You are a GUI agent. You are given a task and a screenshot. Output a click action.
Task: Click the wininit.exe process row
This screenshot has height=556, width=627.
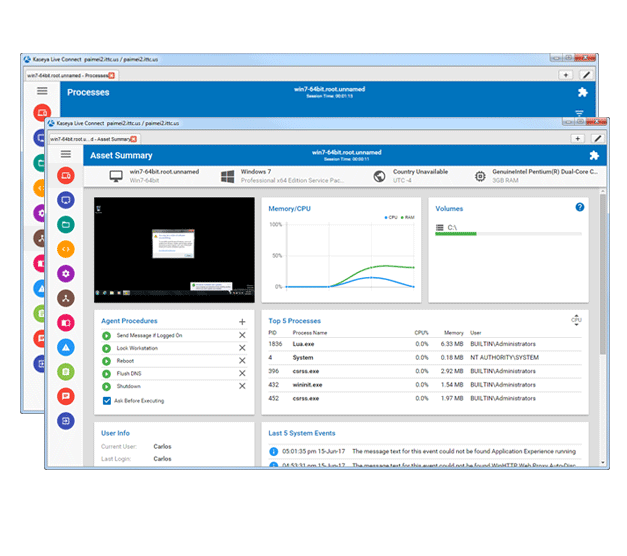pos(425,385)
